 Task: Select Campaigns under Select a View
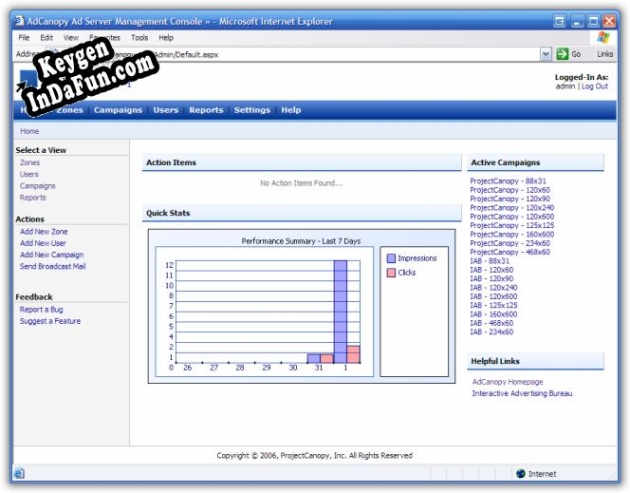click(38, 186)
